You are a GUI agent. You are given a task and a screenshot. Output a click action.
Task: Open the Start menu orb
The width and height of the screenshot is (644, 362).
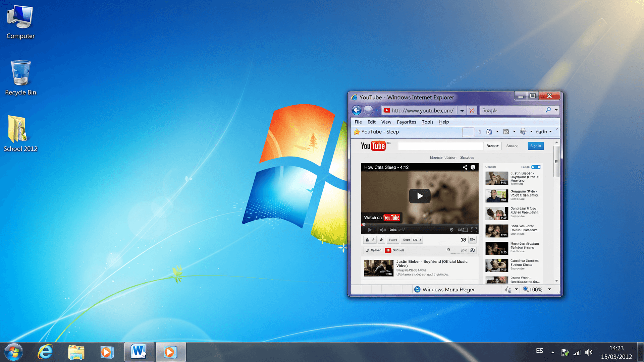(x=14, y=352)
